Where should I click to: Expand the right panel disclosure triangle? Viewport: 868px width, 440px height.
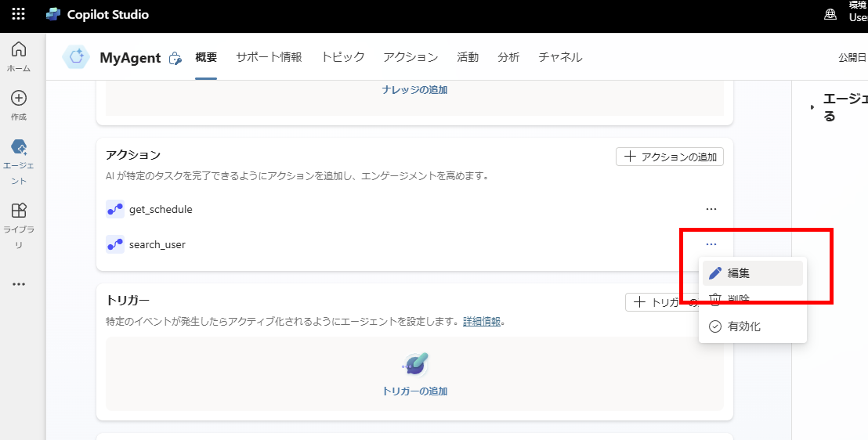812,107
